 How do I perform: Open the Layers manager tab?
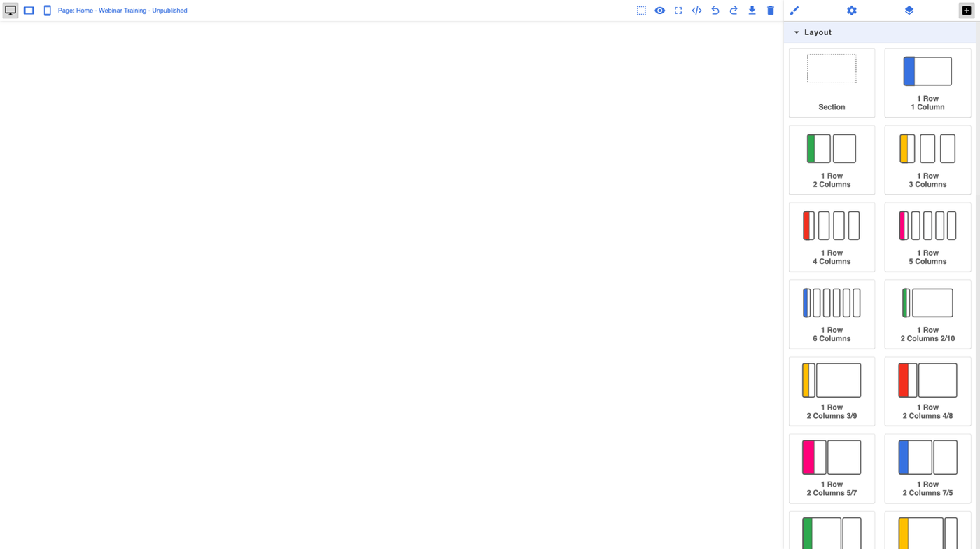tap(909, 11)
